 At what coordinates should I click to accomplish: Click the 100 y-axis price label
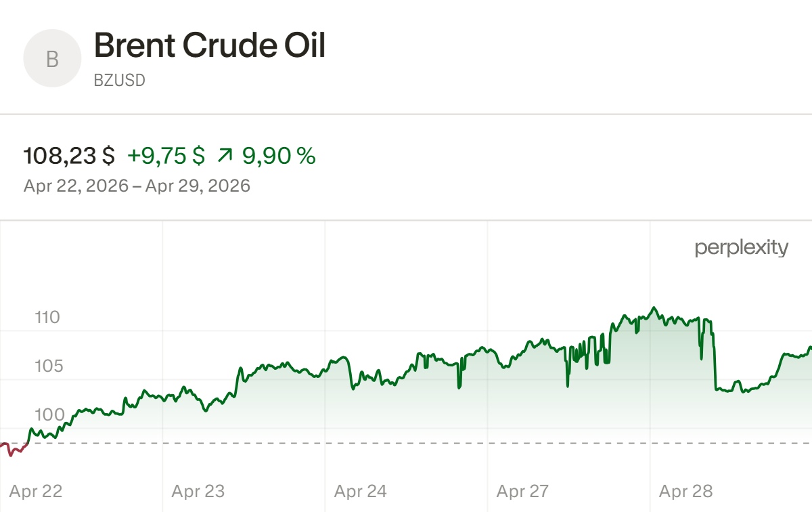point(47,414)
